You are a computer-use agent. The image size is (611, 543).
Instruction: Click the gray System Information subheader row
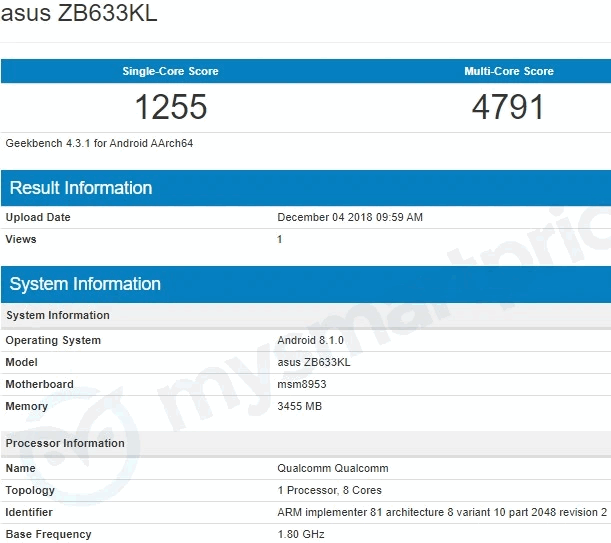pos(306,315)
